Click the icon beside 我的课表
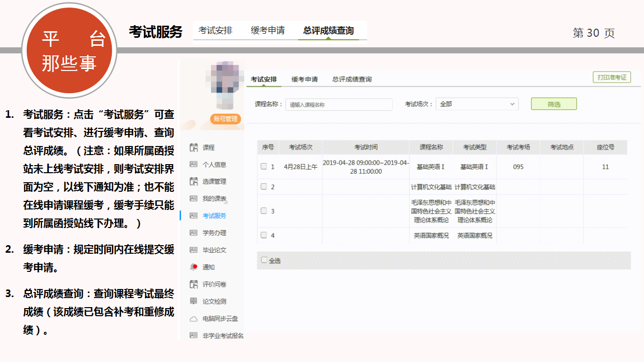The height and width of the screenshot is (362, 644). [193, 199]
